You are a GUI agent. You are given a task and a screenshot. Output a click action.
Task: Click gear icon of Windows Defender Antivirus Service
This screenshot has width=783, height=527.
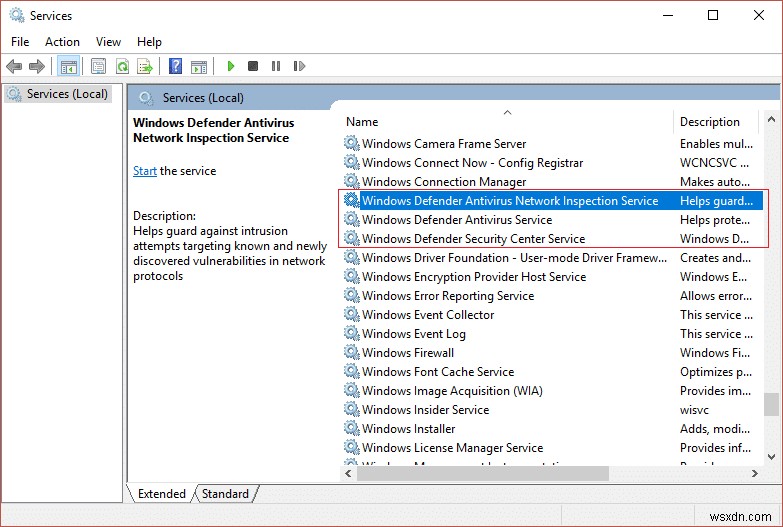click(352, 219)
